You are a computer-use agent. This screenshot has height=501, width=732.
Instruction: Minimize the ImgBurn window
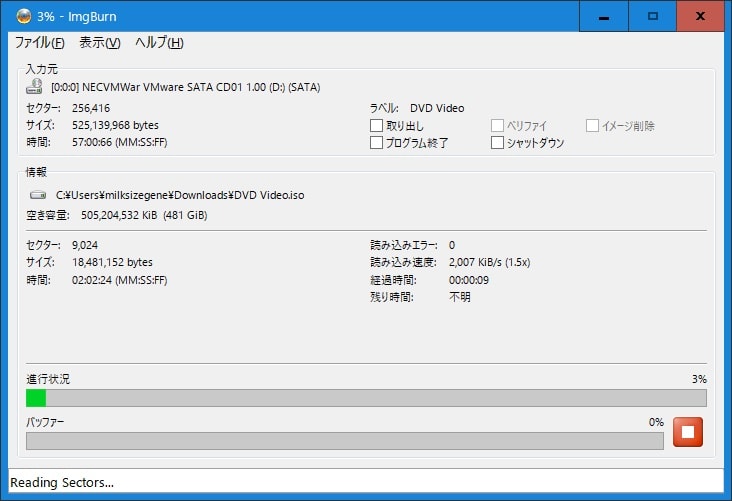pyautogui.click(x=604, y=16)
